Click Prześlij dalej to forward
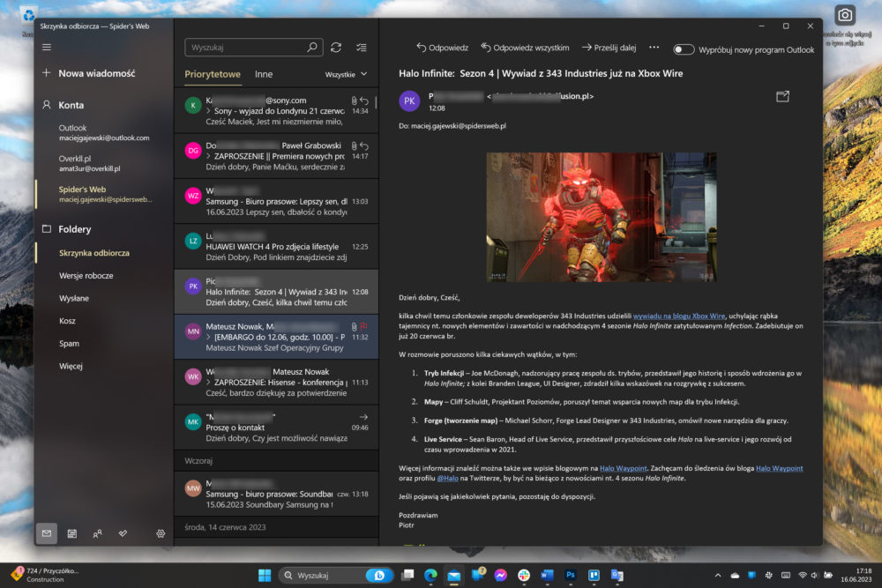The image size is (882, 588). tap(609, 48)
